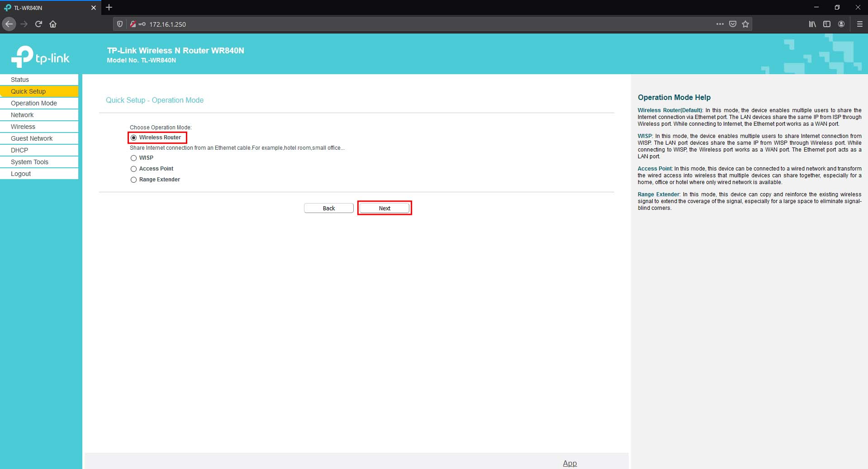Choose the Access Point mode
The width and height of the screenshot is (868, 469).
pos(133,169)
